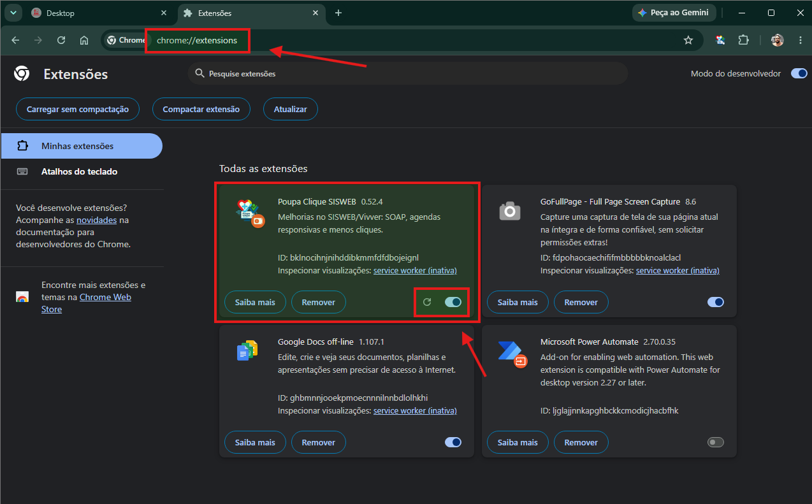
Task: Disable the Poupa Clique SISWEB extension toggle
Action: coord(453,302)
